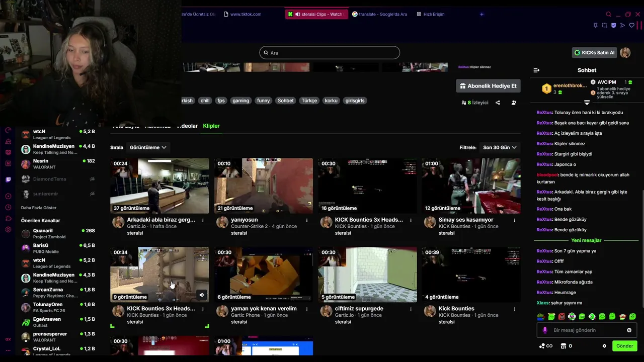
Task: Collapse the Sohbet chat panel arrow icon
Action: [x=536, y=70]
